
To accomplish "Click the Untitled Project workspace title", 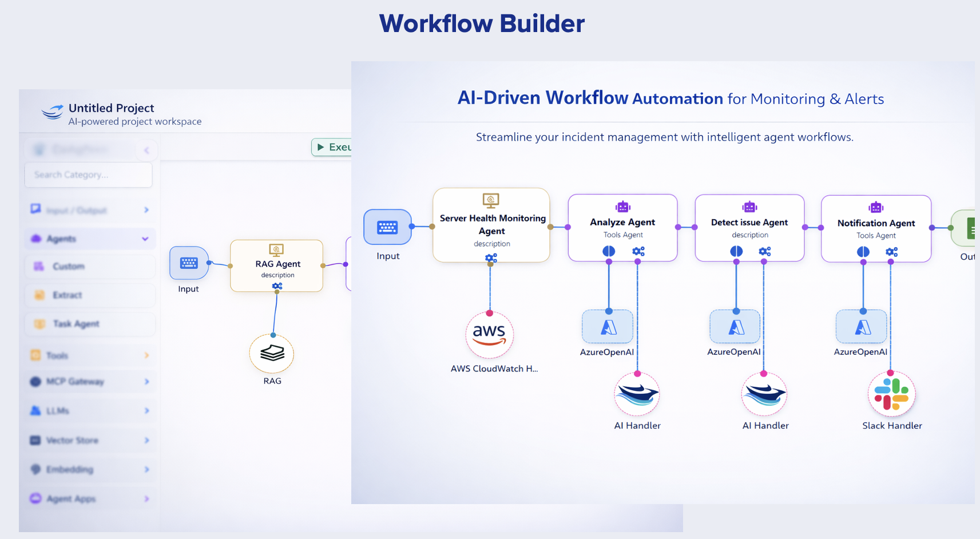I will click(x=111, y=108).
